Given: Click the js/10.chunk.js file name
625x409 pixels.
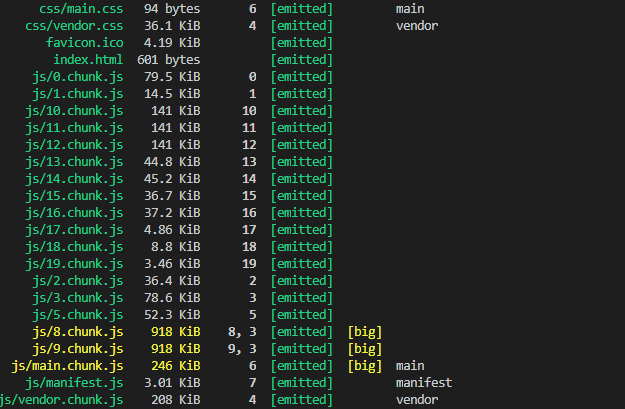Looking at the screenshot, I should pos(74,111).
